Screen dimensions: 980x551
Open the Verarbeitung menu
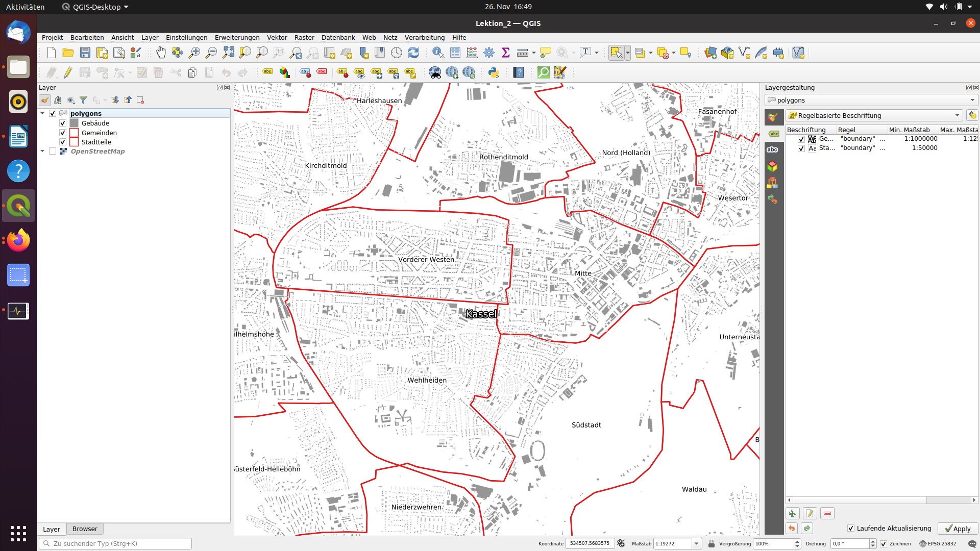(x=424, y=38)
